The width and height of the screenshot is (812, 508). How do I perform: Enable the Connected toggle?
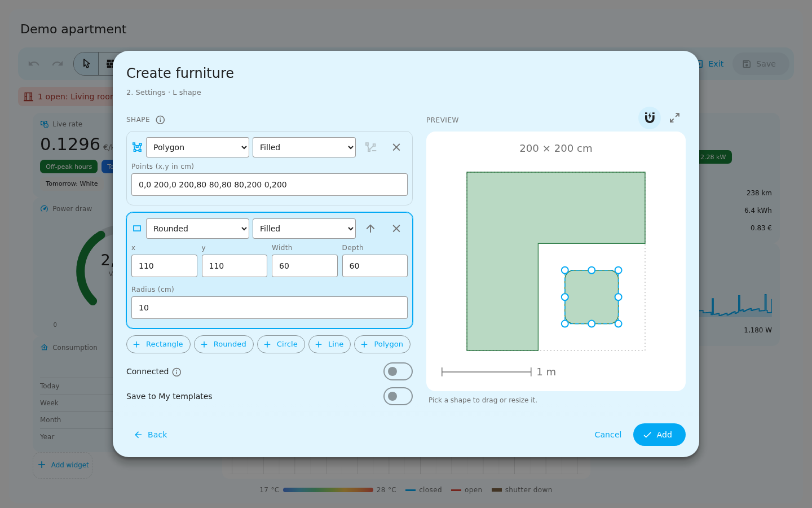pyautogui.click(x=398, y=371)
